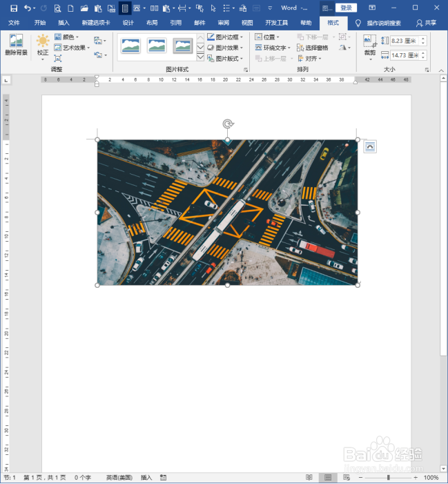The image size is (448, 484).
Task: Switch to the Design (设计) tab
Action: (x=128, y=23)
